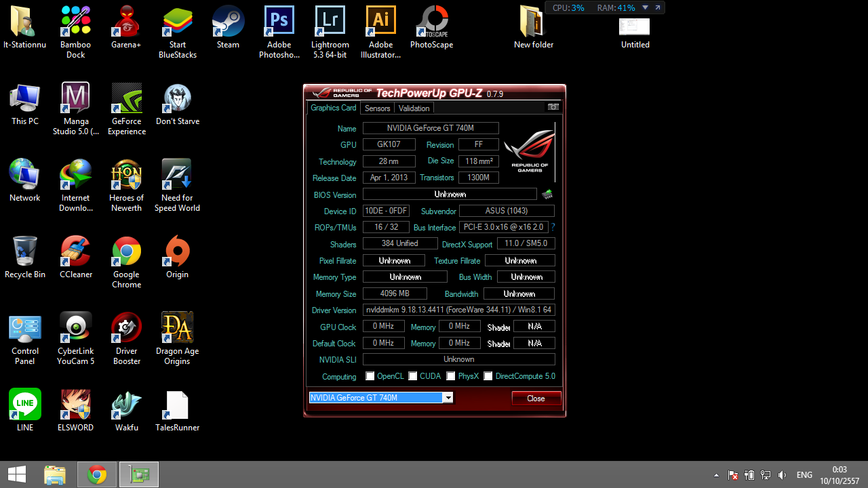Click the Memory Size field showing 4096 MB
The height and width of the screenshot is (488, 868).
[x=395, y=293]
